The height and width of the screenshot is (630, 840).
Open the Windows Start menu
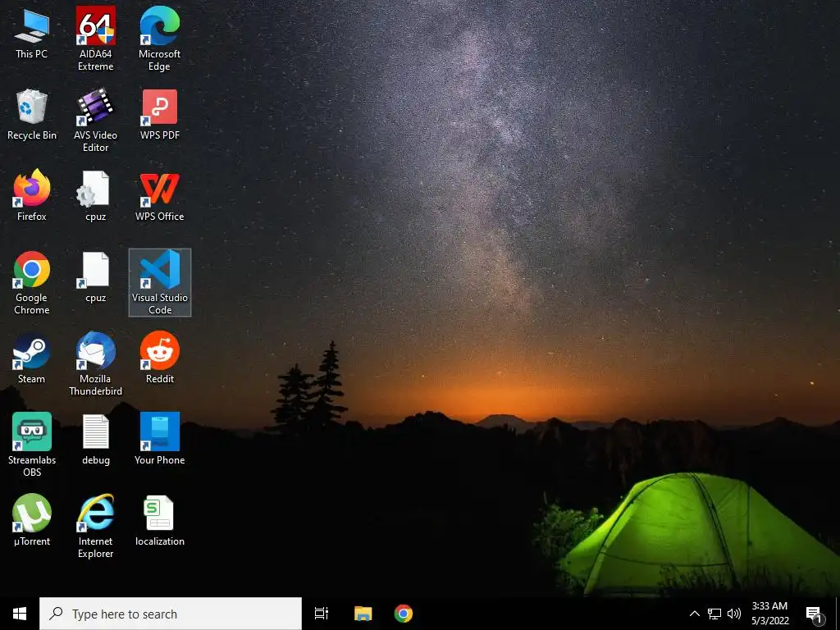(x=20, y=614)
